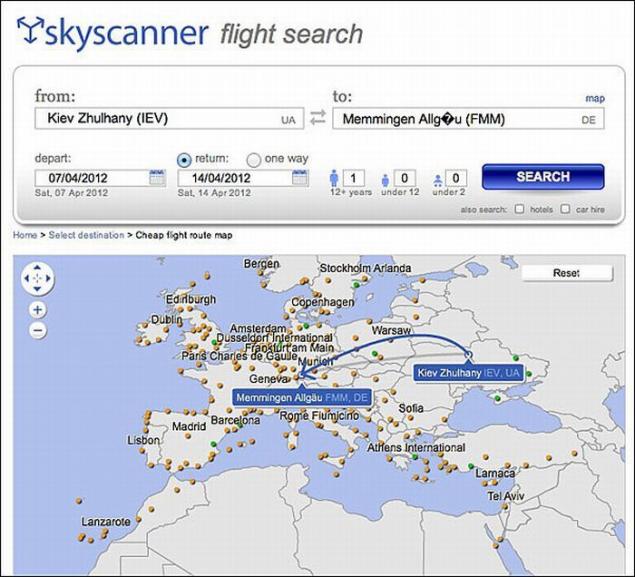Viewport: 635px width, 577px height.
Task: Click the Kiev Zhulhany IEV map label
Action: click(469, 373)
